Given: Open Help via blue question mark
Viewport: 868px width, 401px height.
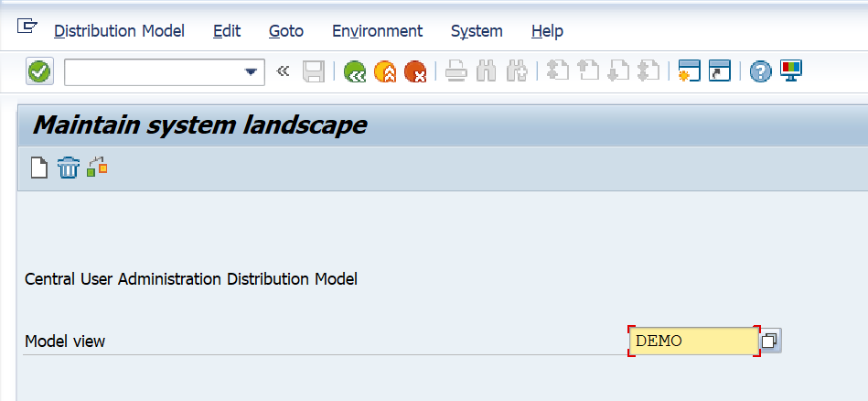Looking at the screenshot, I should (761, 71).
